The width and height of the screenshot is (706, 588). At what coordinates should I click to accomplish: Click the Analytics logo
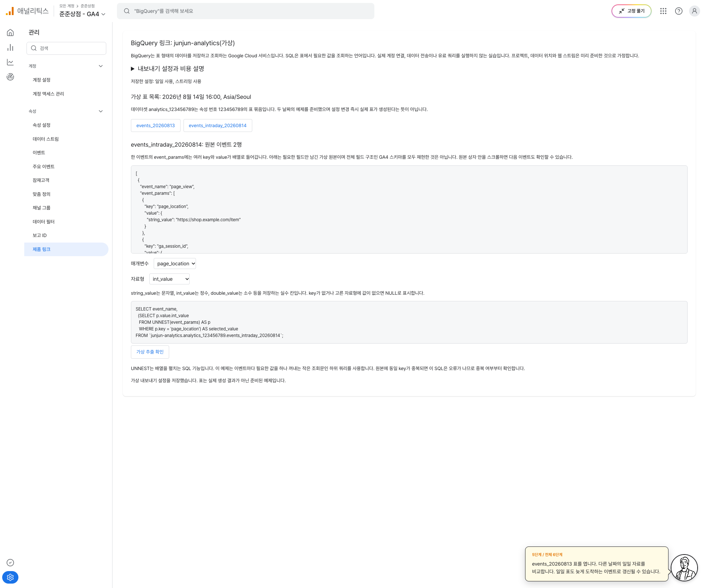[27, 11]
